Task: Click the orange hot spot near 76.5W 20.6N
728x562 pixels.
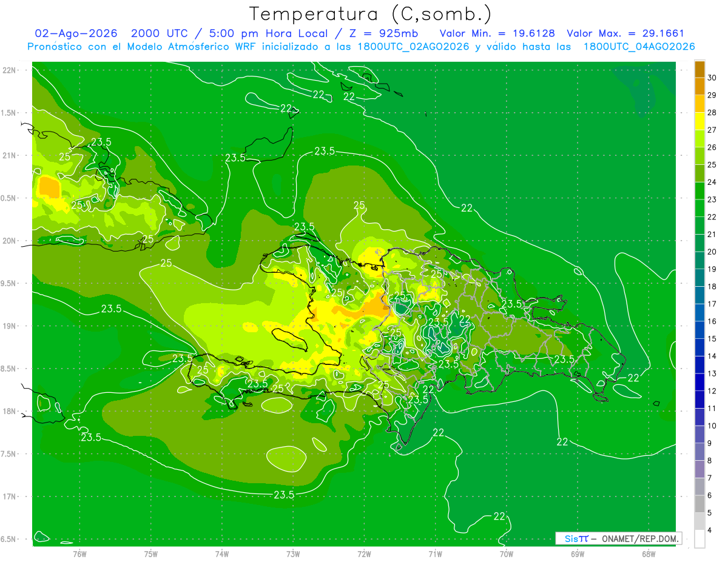Action: tap(50, 186)
